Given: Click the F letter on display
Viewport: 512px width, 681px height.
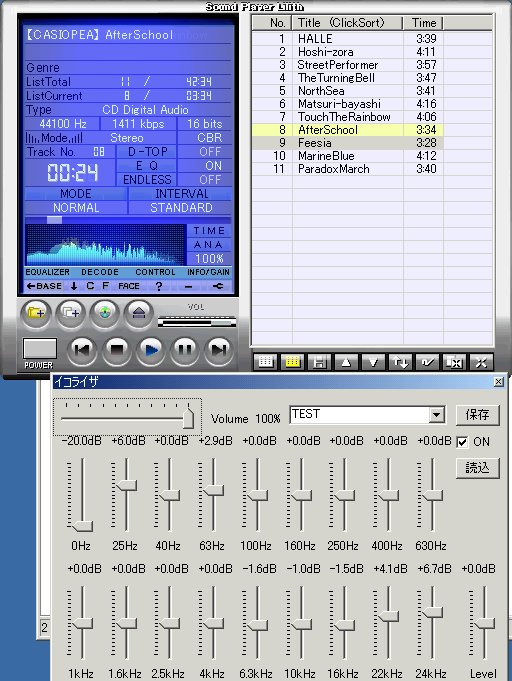Looking at the screenshot, I should [x=105, y=286].
